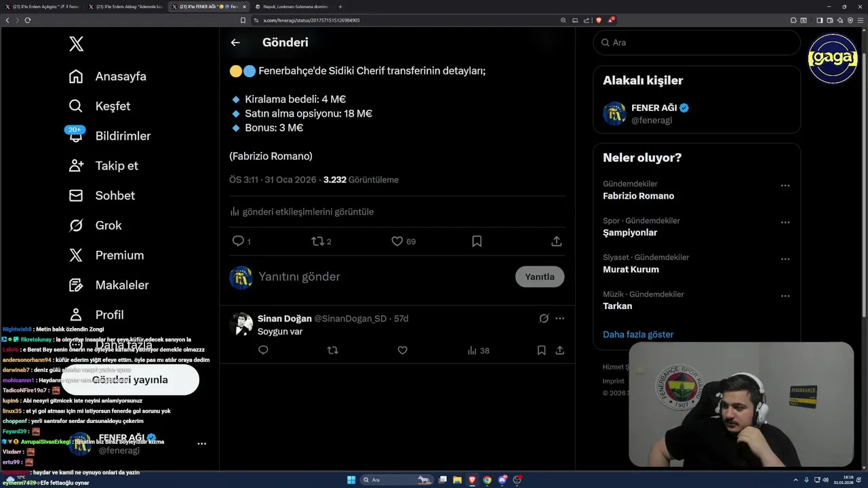Open account menu dots beside @feneragi

pos(201,444)
